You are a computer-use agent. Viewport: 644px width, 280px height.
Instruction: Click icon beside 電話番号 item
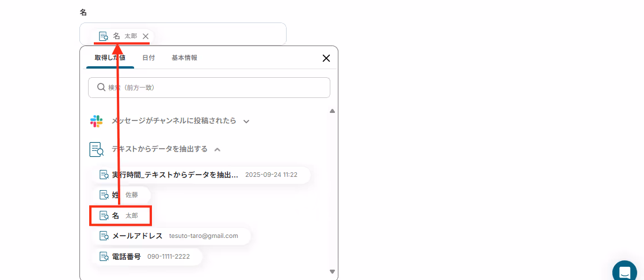pos(104,256)
